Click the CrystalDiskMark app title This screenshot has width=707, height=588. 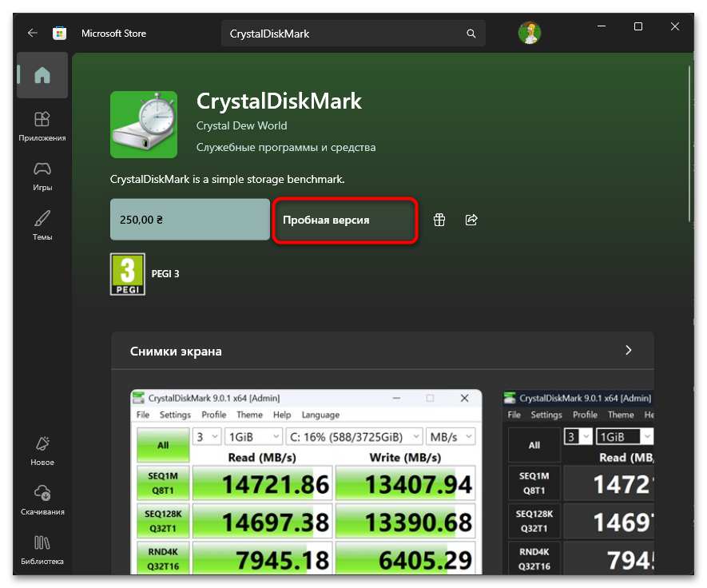point(279,101)
